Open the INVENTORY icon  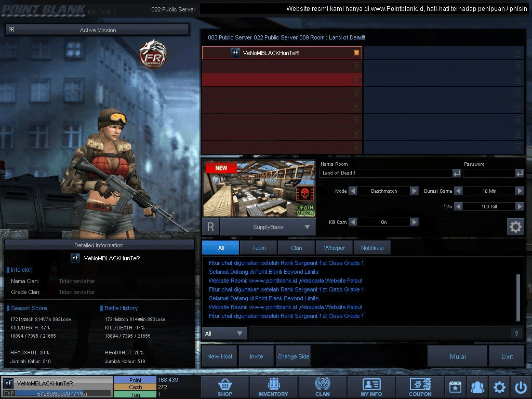273,387
